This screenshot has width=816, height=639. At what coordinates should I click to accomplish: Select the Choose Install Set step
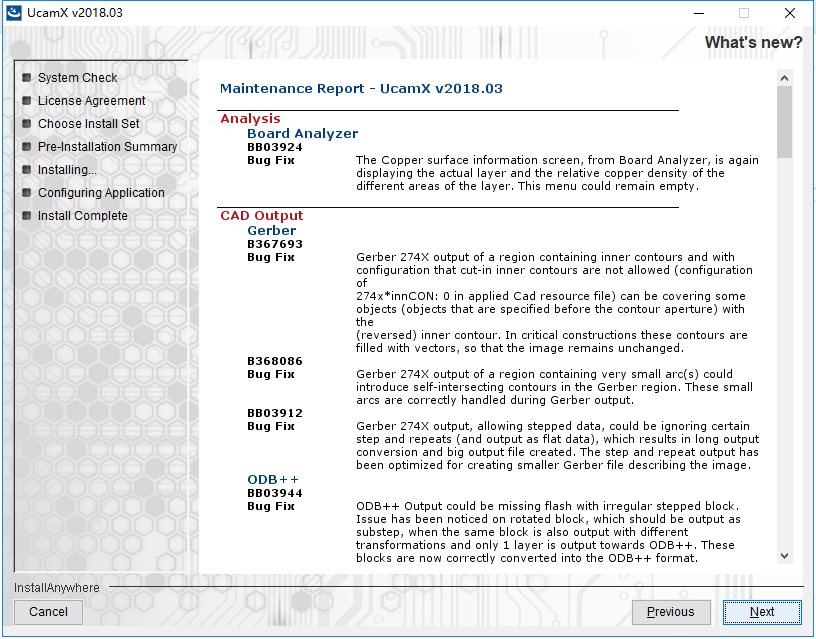tap(88, 124)
